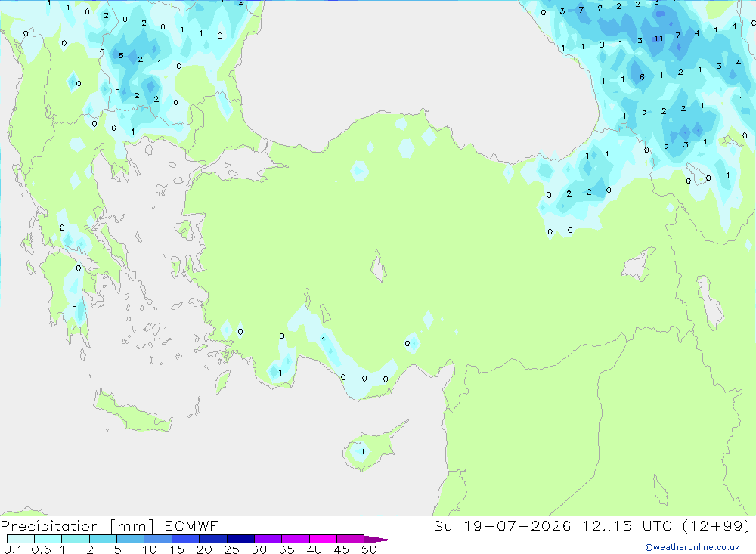Click the legend tick label "25"
Viewport: 756px width, 554px height.
click(x=231, y=549)
